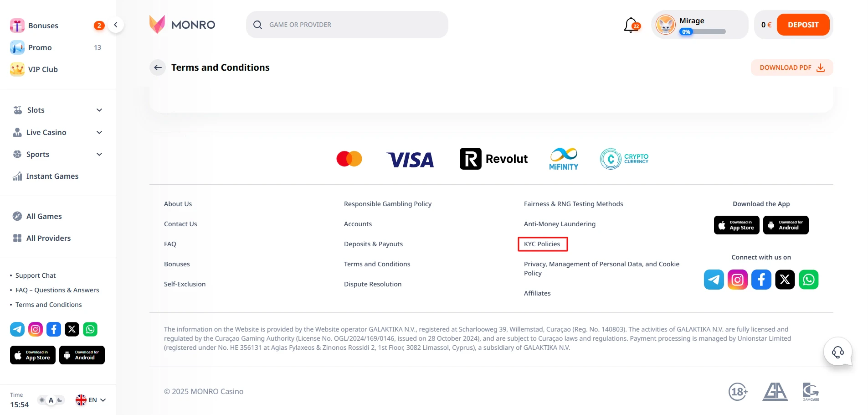The width and height of the screenshot is (868, 415).
Task: Expand the Sports category in the sidebar
Action: pos(99,154)
